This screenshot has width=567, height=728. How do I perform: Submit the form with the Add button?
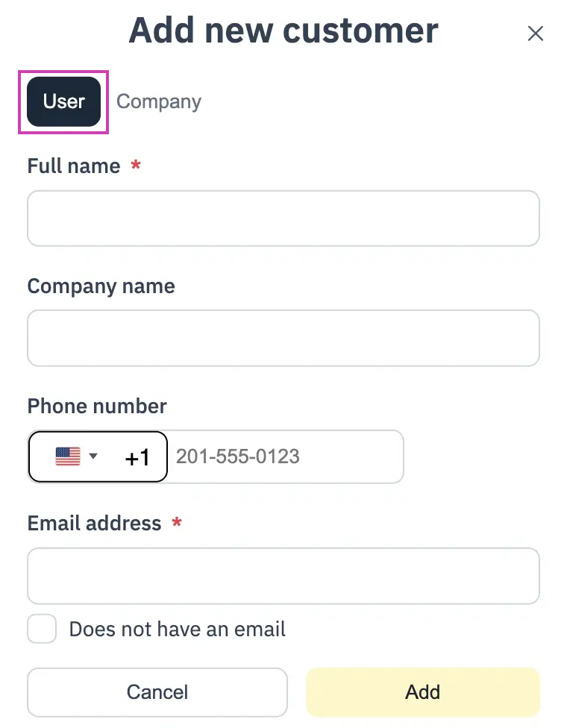423,692
